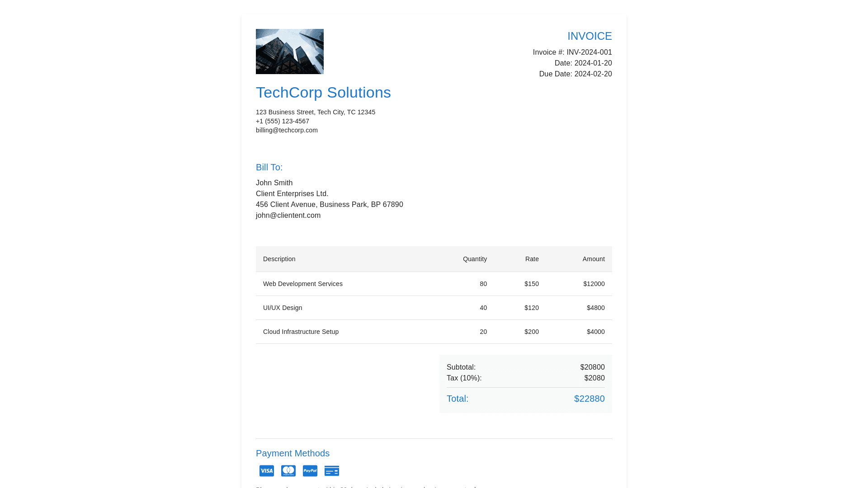868x488 pixels.
Task: Click the Mastercard payment icon
Action: [288, 471]
